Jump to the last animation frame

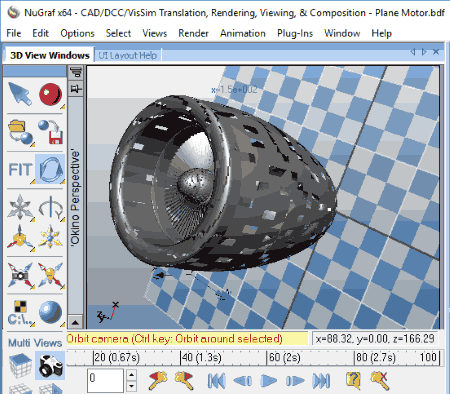[x=321, y=381]
